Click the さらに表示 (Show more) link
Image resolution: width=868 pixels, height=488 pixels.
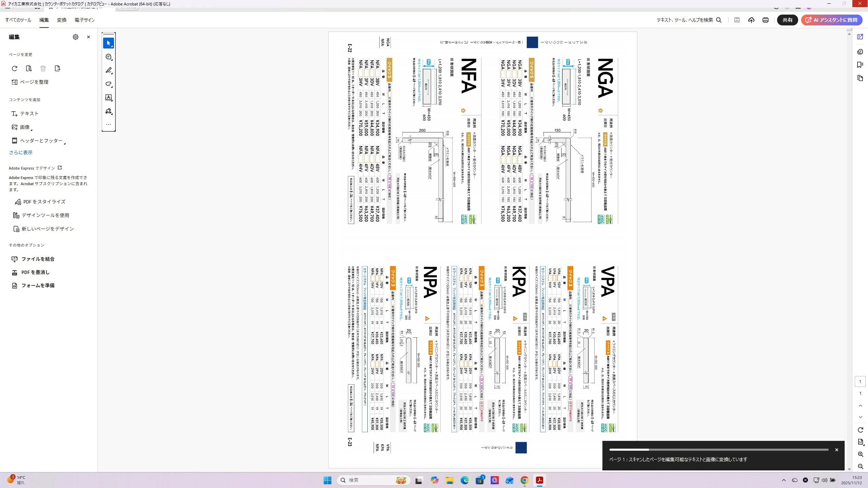21,153
